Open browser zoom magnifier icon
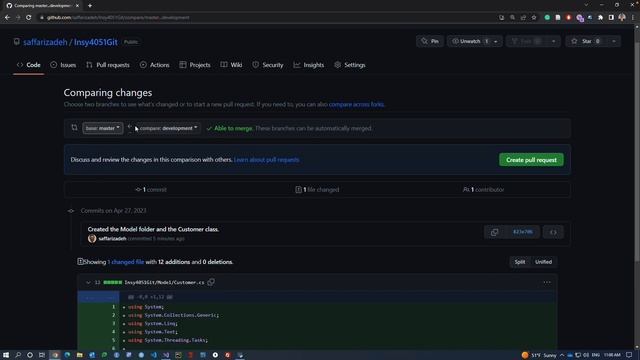 coord(512,18)
